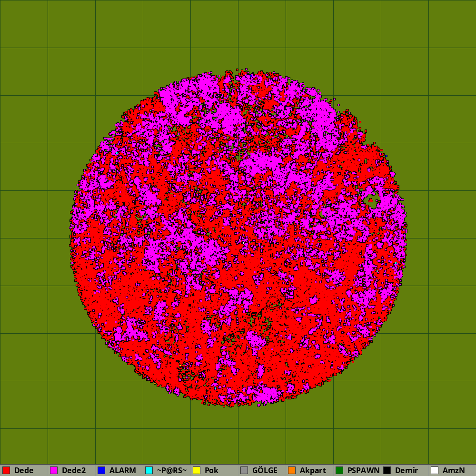Select the Pok player label
The width and height of the screenshot is (476, 476).
point(212,471)
